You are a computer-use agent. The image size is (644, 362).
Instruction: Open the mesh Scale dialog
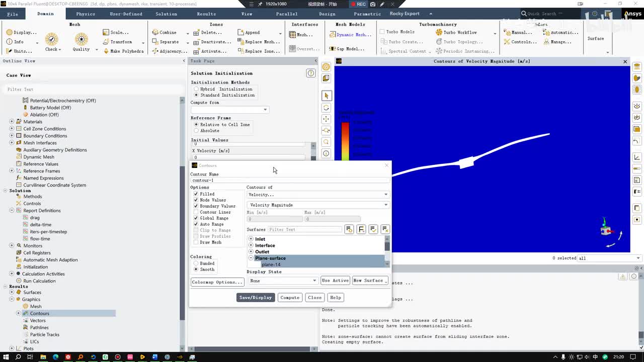(x=116, y=32)
